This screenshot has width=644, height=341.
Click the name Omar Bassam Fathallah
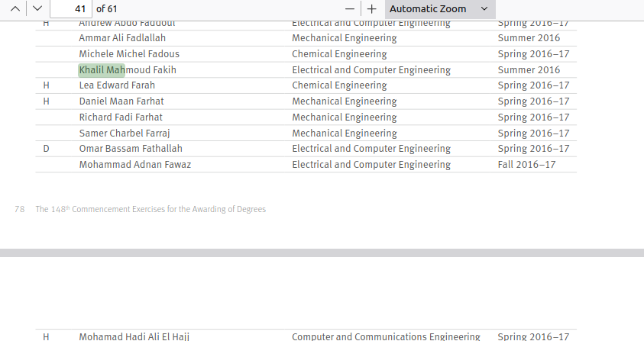pos(131,149)
